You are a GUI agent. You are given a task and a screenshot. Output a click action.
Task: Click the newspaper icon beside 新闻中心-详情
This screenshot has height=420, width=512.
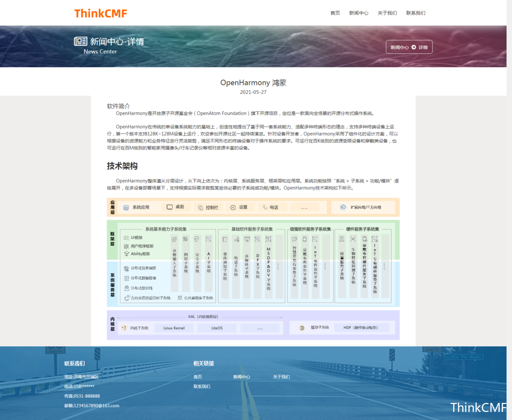pyautogui.click(x=80, y=41)
